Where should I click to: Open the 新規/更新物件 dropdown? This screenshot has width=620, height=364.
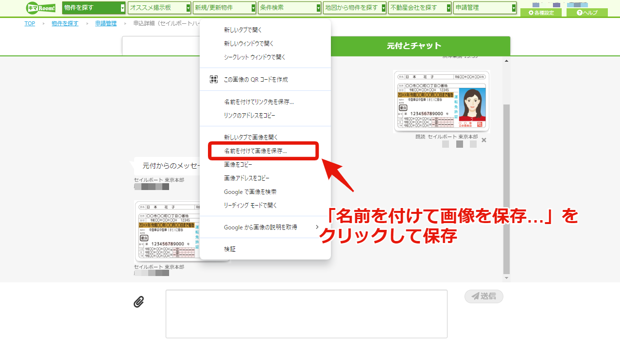tap(224, 8)
